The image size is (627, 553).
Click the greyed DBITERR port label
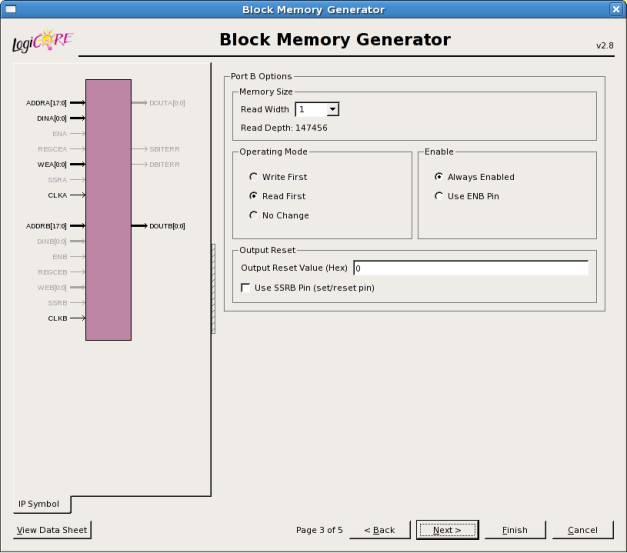164,164
